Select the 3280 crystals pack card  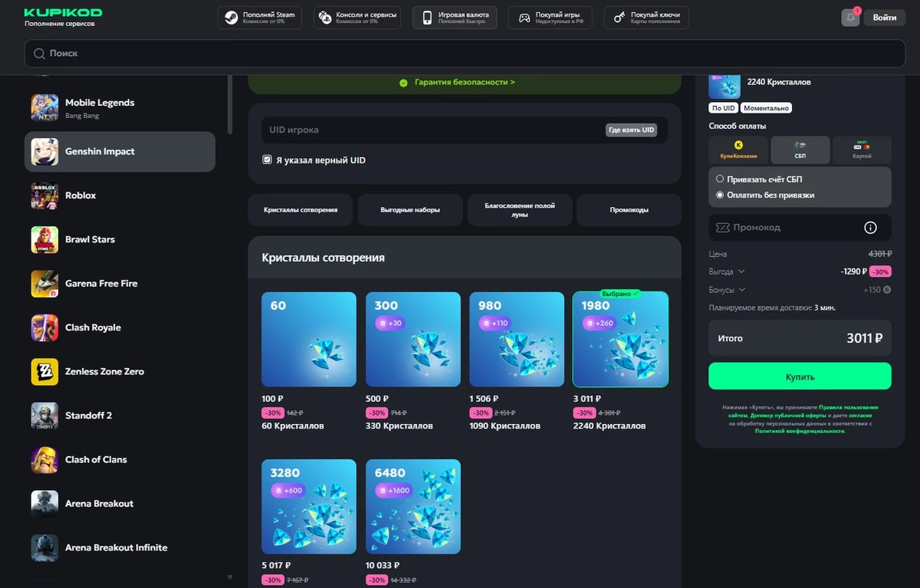pyautogui.click(x=309, y=507)
